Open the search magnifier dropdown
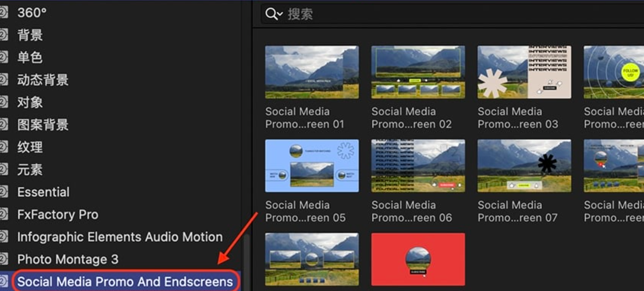 (x=274, y=14)
